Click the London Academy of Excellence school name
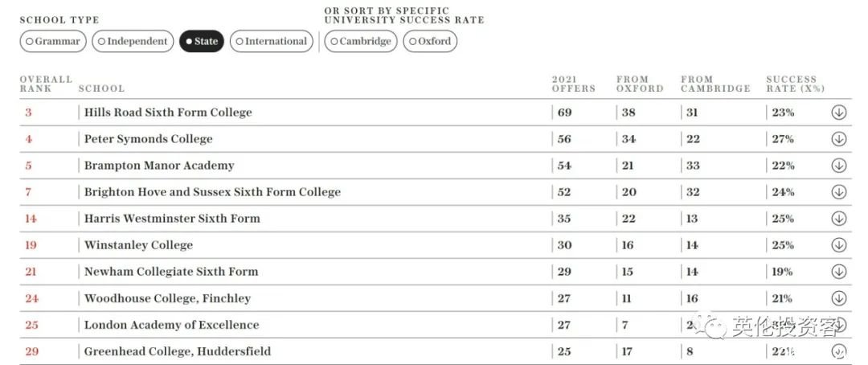This screenshot has height=365, width=868. [172, 325]
